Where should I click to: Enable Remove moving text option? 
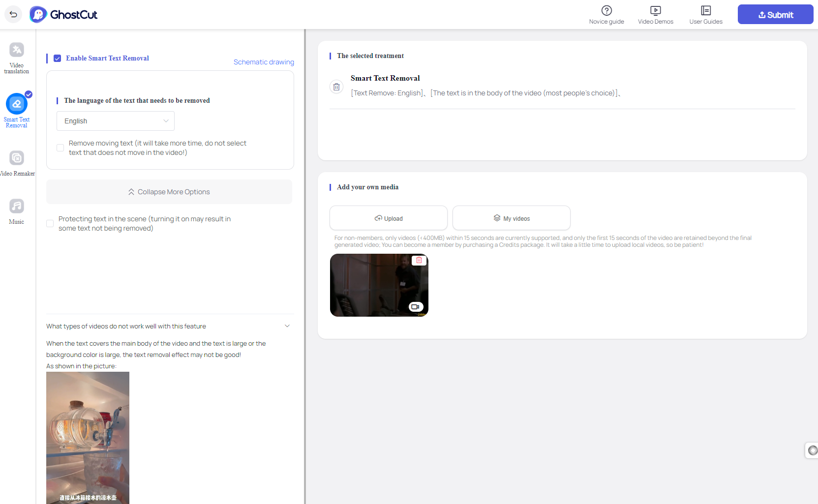tap(61, 148)
